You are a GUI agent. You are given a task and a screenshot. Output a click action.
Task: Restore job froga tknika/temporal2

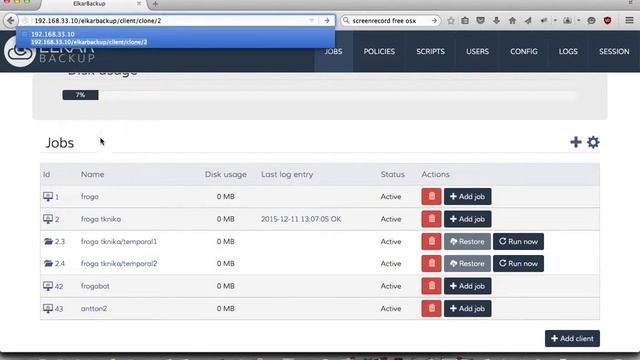pos(467,263)
